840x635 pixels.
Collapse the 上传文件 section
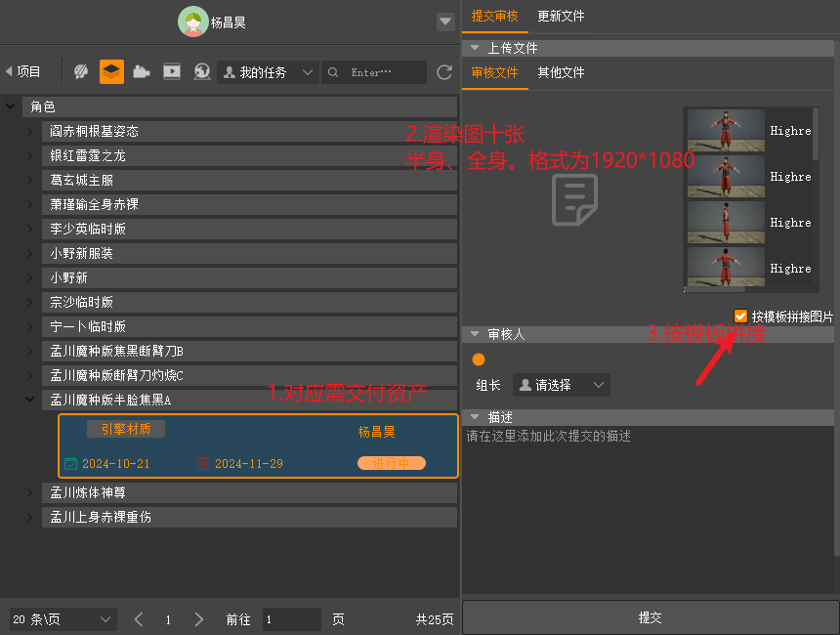pyautogui.click(x=475, y=48)
